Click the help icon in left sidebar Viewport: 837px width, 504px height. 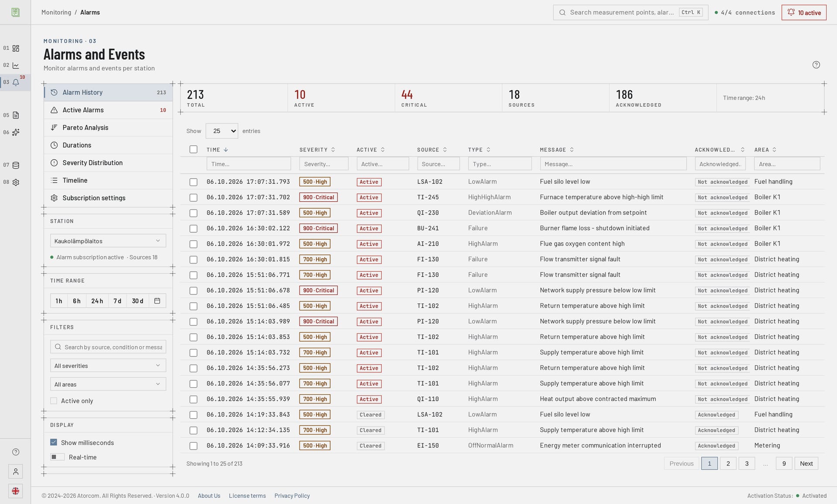tap(16, 452)
